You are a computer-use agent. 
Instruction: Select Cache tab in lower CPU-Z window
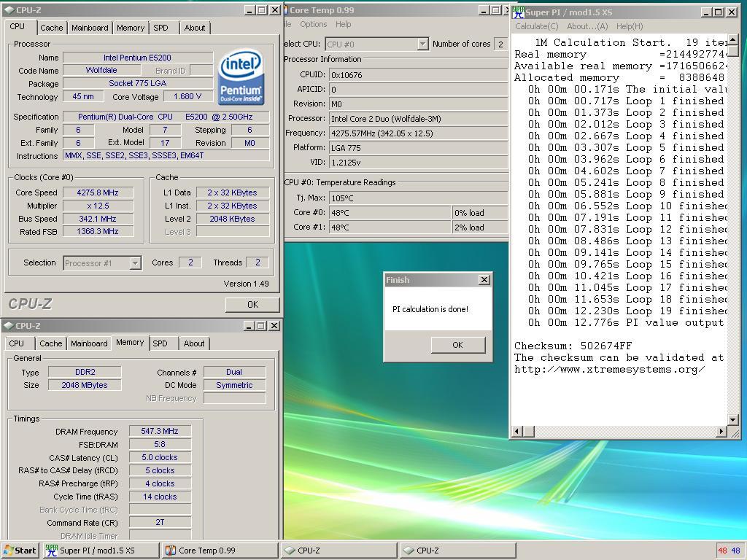[x=51, y=343]
